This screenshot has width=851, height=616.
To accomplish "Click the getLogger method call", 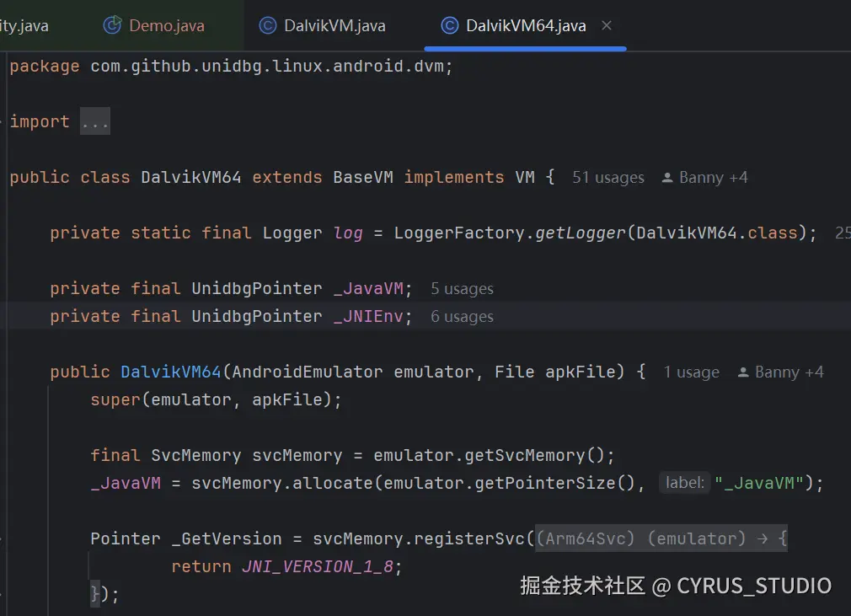I will pyautogui.click(x=581, y=233).
